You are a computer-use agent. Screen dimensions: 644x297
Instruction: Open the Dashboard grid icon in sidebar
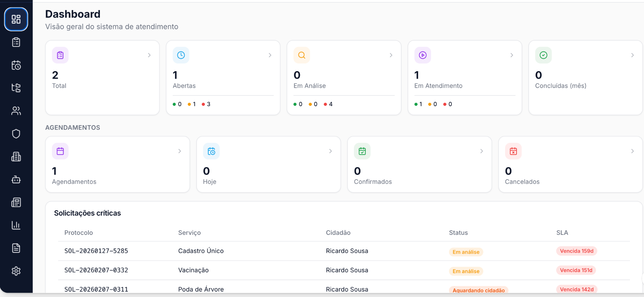[16, 19]
